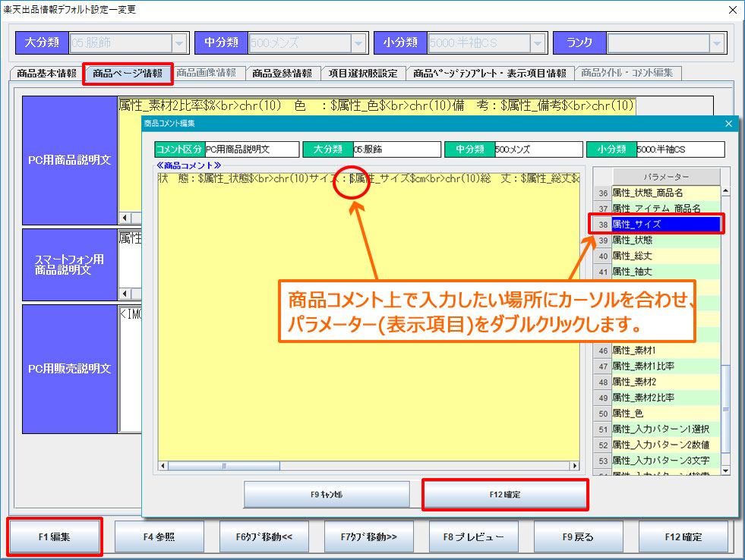This screenshot has width=745, height=560.
Task: Open the 項目選択肢設定 tab
Action: [363, 74]
